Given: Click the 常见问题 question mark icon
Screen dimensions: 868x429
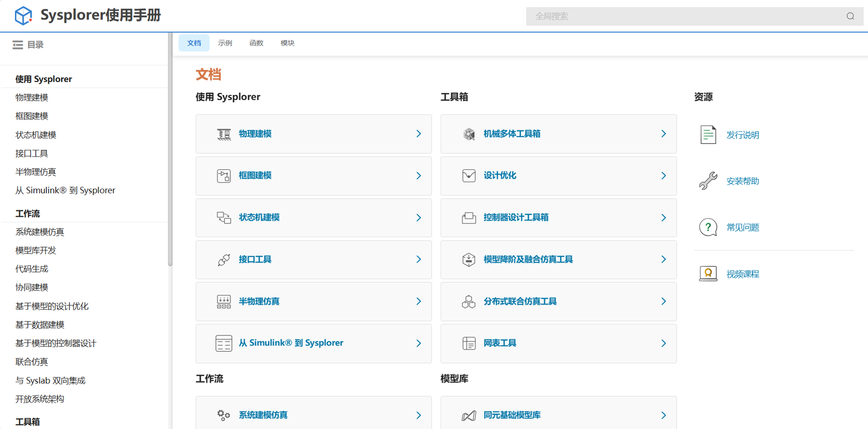Looking at the screenshot, I should click(708, 227).
